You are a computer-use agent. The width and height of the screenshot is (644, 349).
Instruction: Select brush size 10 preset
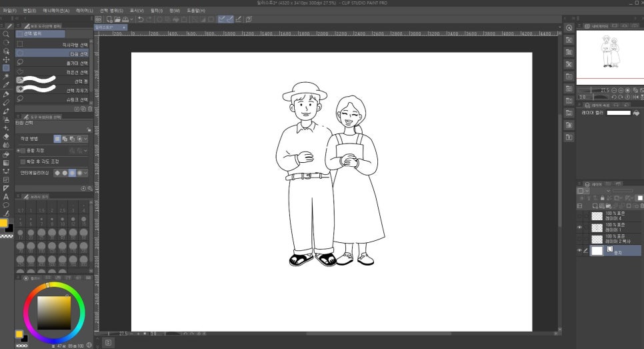(63, 222)
